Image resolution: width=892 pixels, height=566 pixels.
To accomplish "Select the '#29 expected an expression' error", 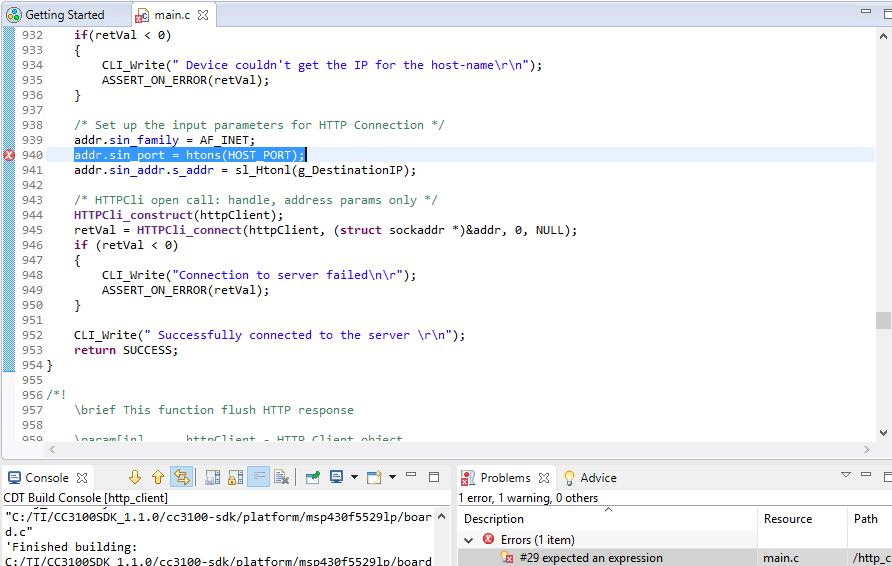I will [x=590, y=558].
